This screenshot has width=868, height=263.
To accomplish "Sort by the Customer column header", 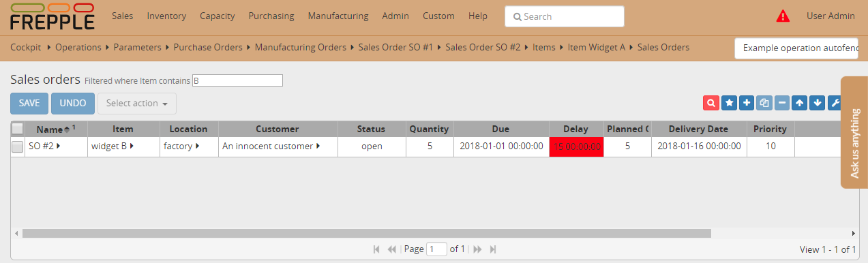I will coord(278,129).
